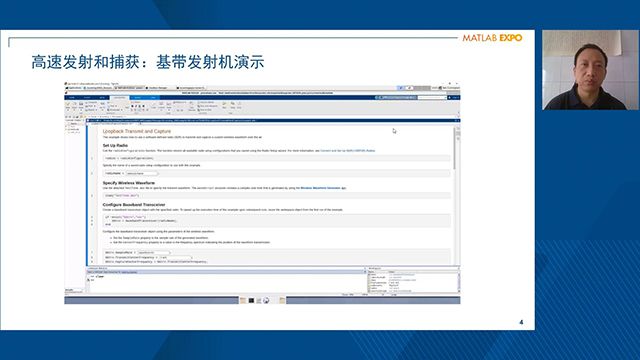Click the Save icon in Live Editor ribbon
640x360 pixels.
[81, 104]
